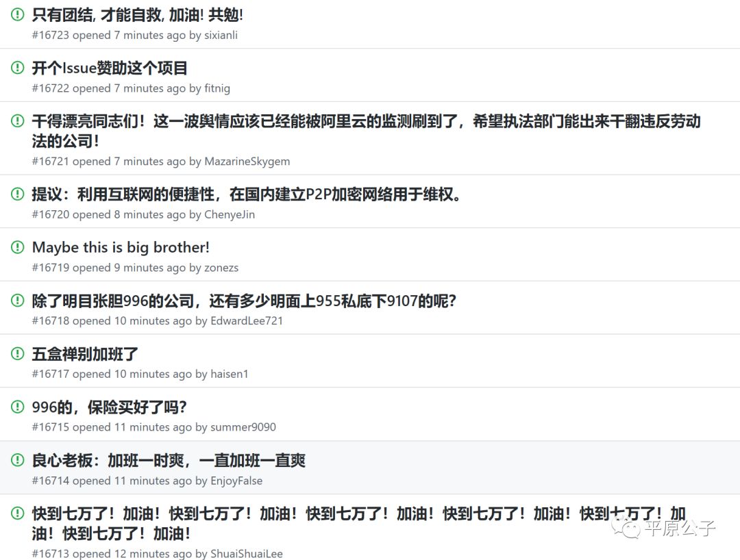
Task: Visit author MazarineSkygem's profile
Action: (247, 162)
